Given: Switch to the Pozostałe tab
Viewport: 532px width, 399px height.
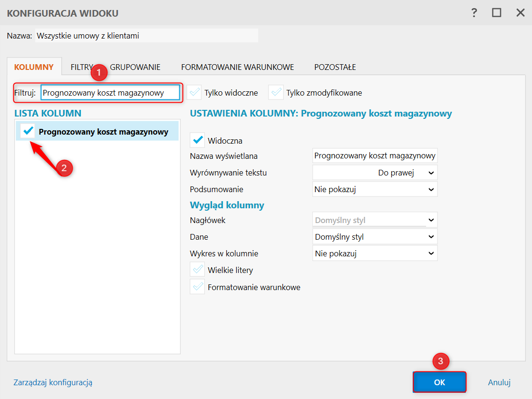Looking at the screenshot, I should coord(335,67).
